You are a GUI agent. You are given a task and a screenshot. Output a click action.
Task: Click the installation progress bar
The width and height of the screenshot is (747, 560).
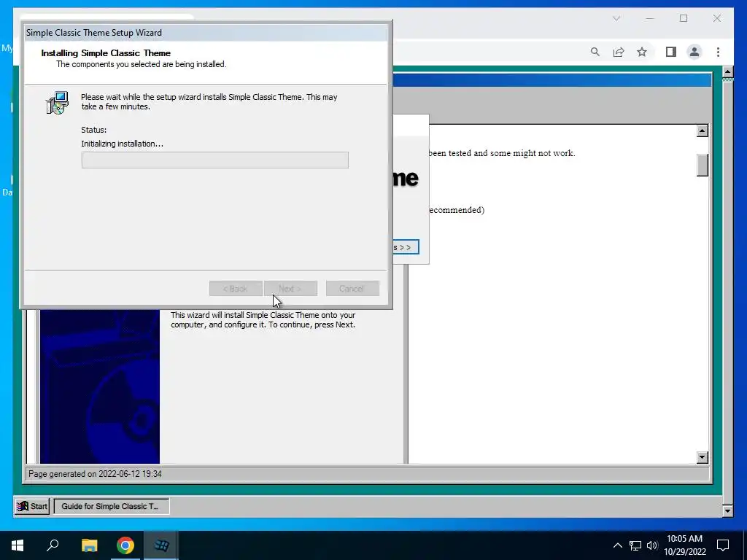pyautogui.click(x=215, y=160)
